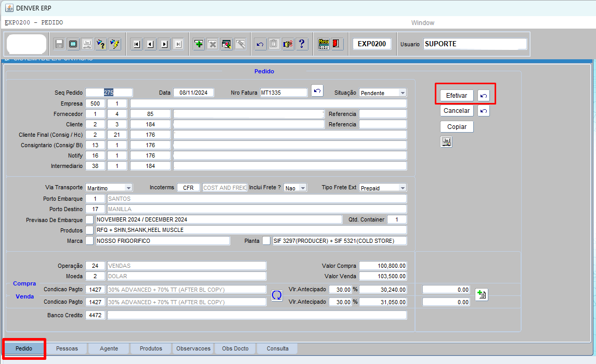Click the printer icon in the toolbar
Image resolution: width=596 pixels, height=364 pixels.
pyautogui.click(x=87, y=44)
